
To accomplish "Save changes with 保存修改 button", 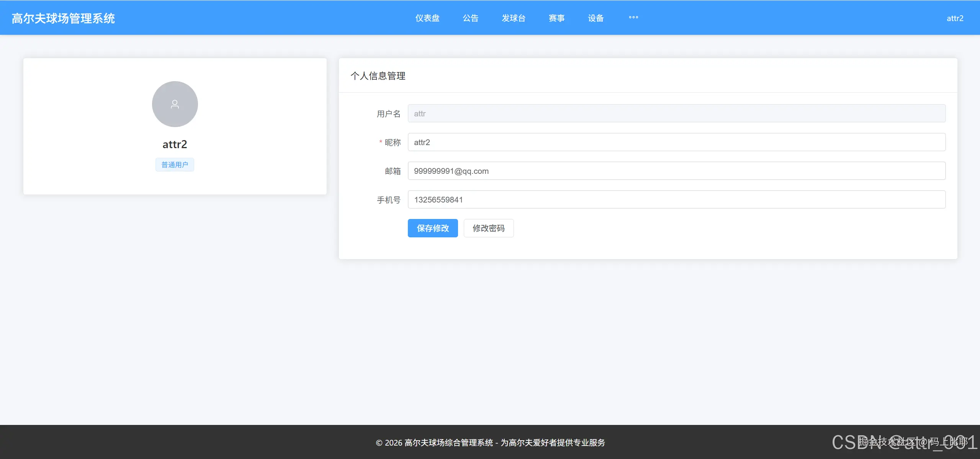I will click(x=433, y=228).
